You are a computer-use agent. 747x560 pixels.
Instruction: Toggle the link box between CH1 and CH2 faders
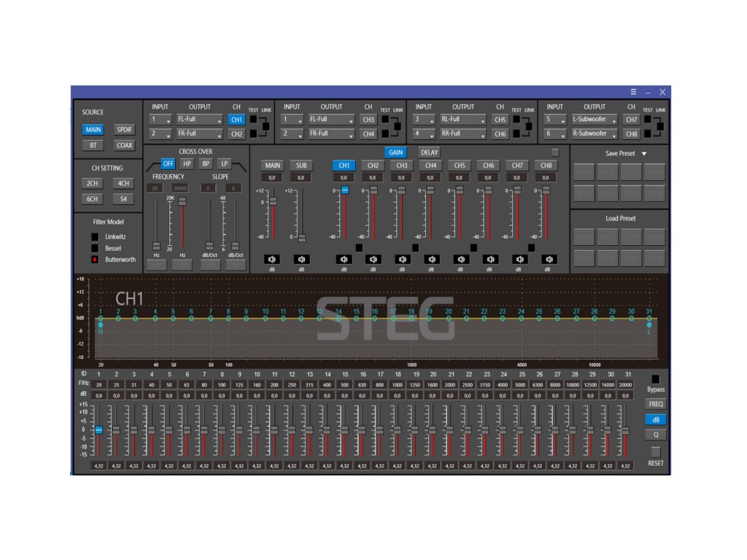coord(359,248)
